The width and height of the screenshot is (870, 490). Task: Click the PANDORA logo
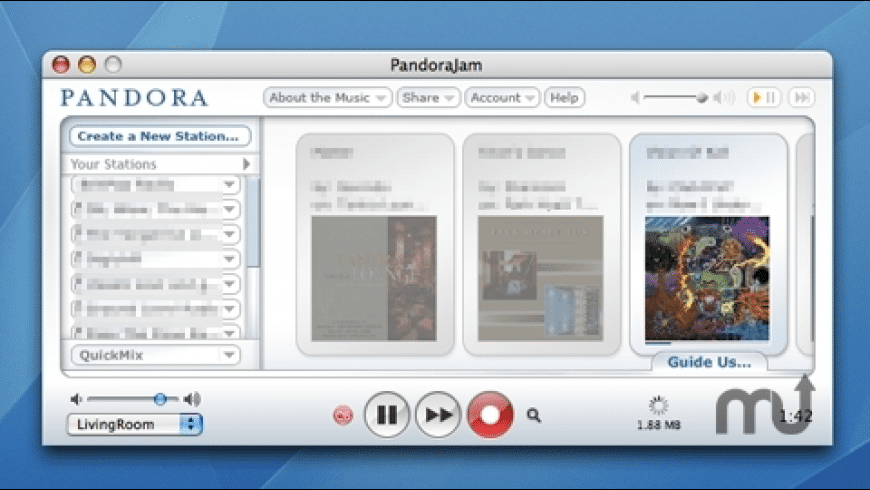coord(134,98)
